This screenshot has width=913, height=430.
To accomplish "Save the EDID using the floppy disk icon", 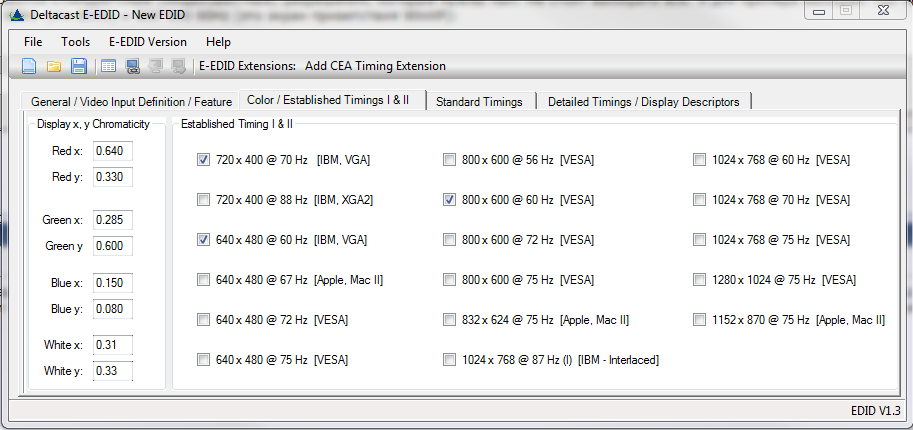I will (78, 66).
